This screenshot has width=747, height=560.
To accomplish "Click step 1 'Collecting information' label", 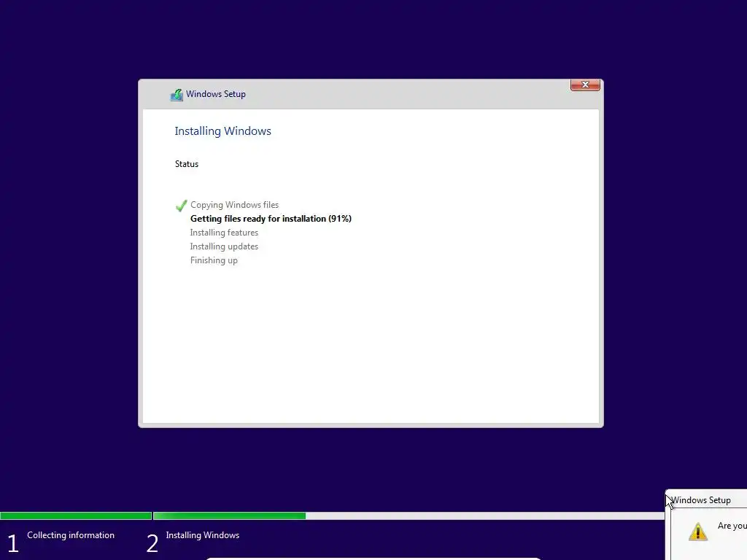I will [71, 535].
